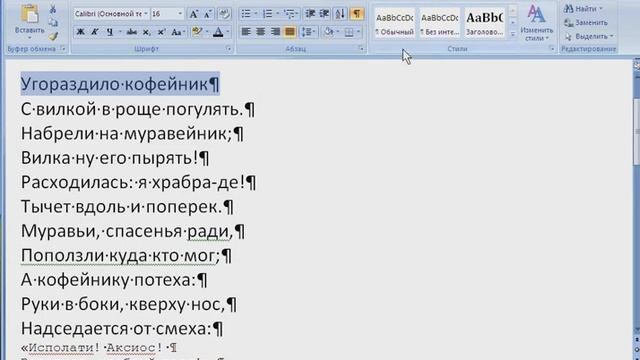Click the numbered list icon
The image size is (640, 360).
coord(268,14)
